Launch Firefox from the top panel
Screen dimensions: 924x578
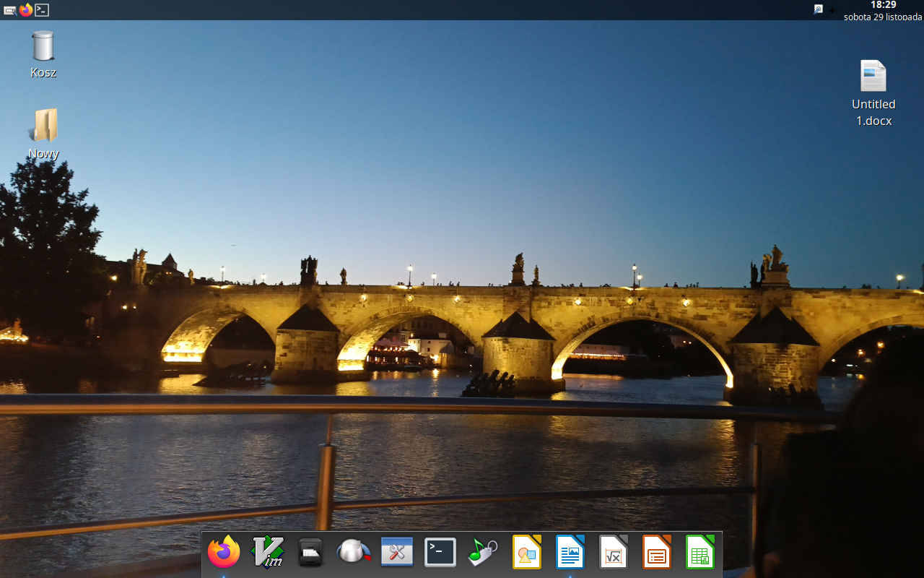click(x=26, y=10)
